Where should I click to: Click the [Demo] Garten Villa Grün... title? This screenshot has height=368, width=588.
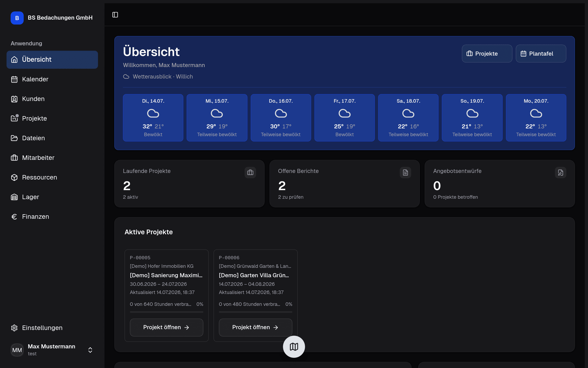(x=254, y=275)
